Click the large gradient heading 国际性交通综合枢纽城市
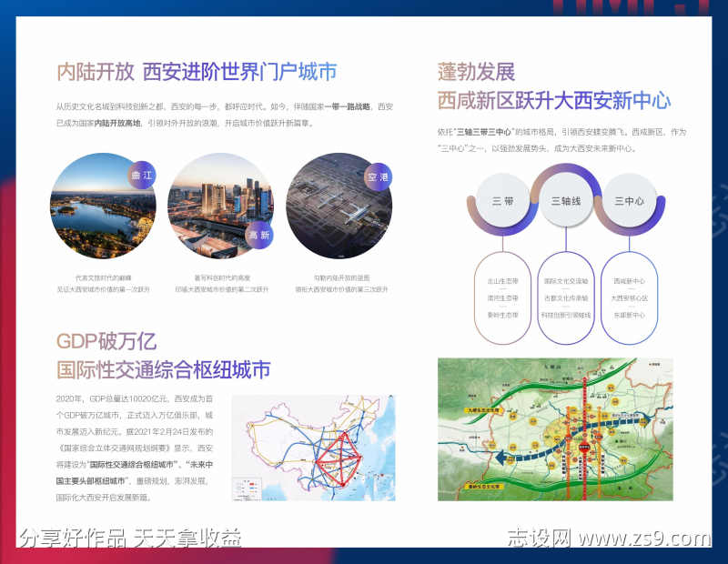728x564 pixels. (164, 370)
